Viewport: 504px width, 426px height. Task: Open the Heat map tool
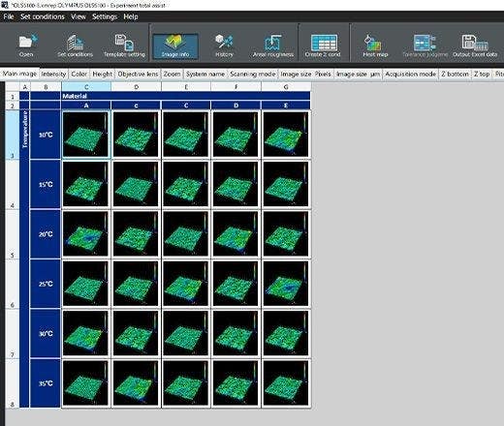pos(375,46)
